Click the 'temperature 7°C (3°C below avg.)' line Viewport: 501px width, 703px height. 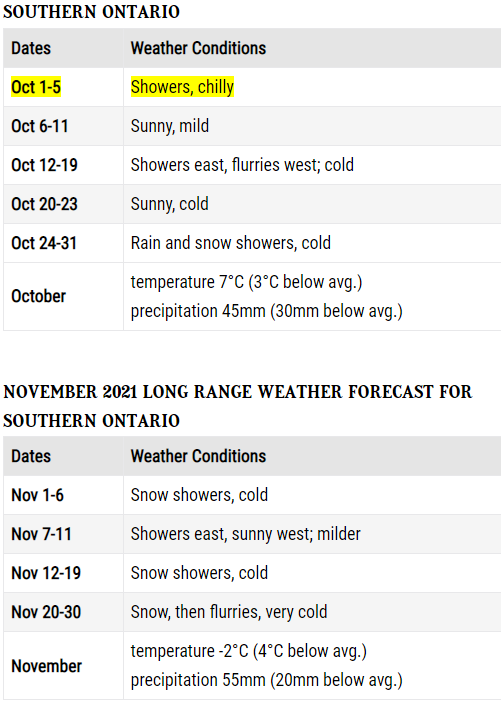coord(246,282)
